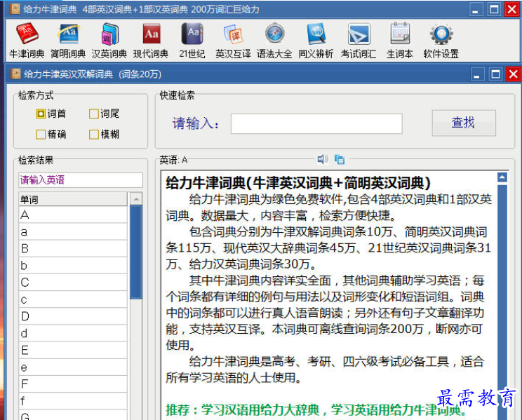Viewport: 522px width, 420px height.
Task: Click the green 推荐 recommendation line
Action: [x=316, y=409]
